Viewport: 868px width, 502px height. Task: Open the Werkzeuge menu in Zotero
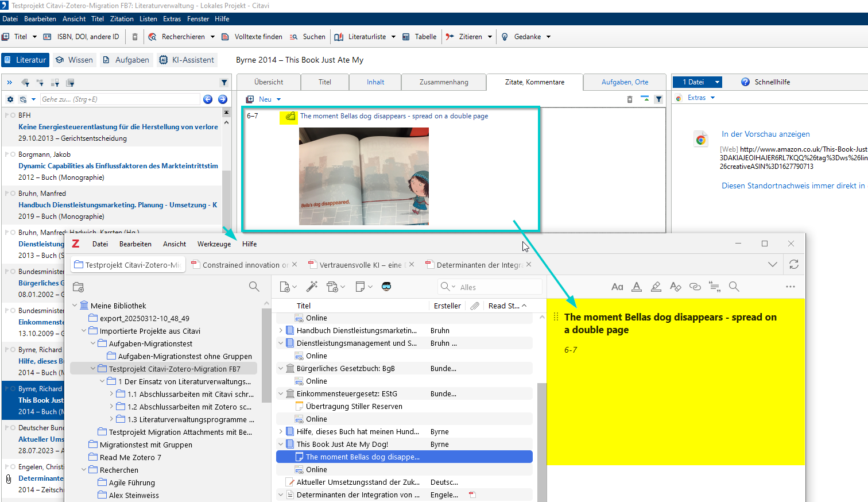214,244
